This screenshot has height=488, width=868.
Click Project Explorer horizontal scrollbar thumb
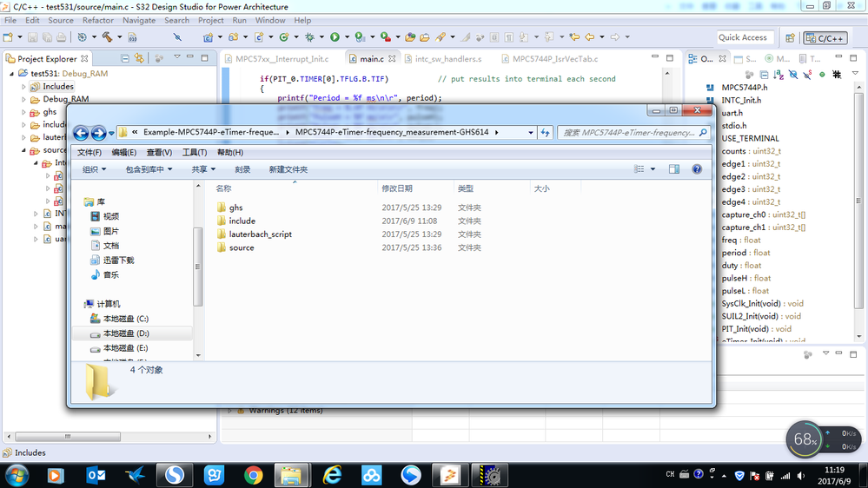pyautogui.click(x=68, y=437)
